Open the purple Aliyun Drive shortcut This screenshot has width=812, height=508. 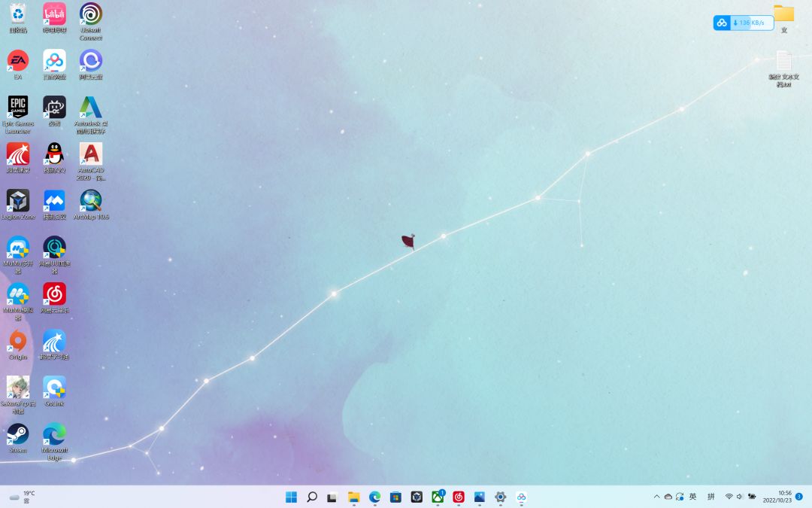pyautogui.click(x=91, y=65)
